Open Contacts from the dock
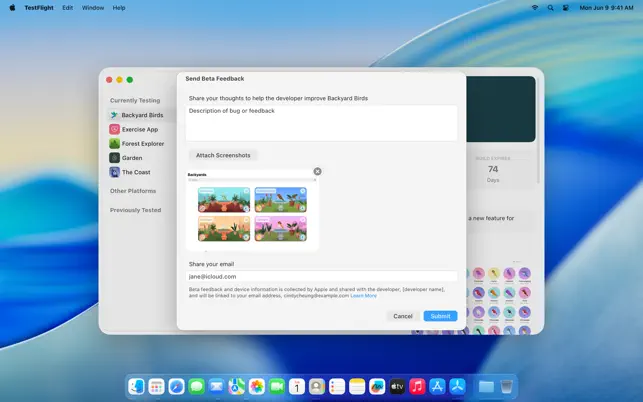 click(x=317, y=386)
